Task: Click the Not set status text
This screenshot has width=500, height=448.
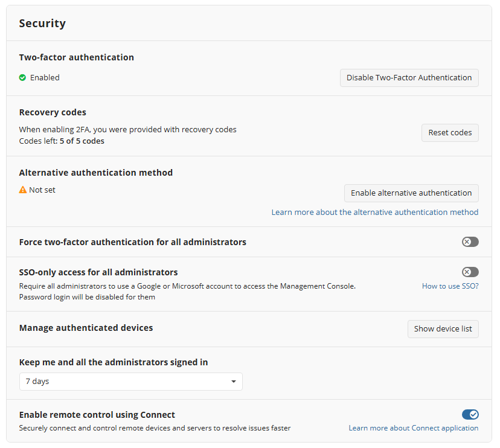Action: 42,190
